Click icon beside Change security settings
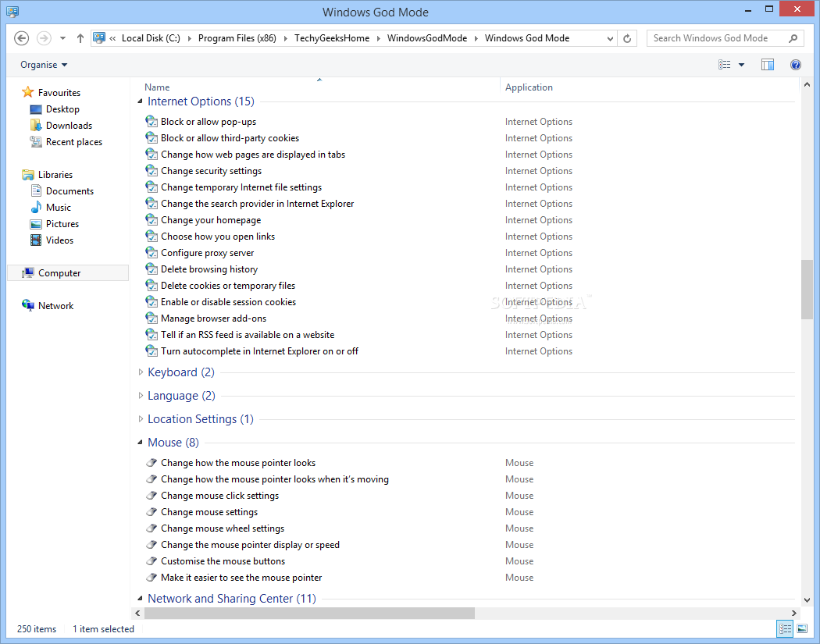 (152, 171)
